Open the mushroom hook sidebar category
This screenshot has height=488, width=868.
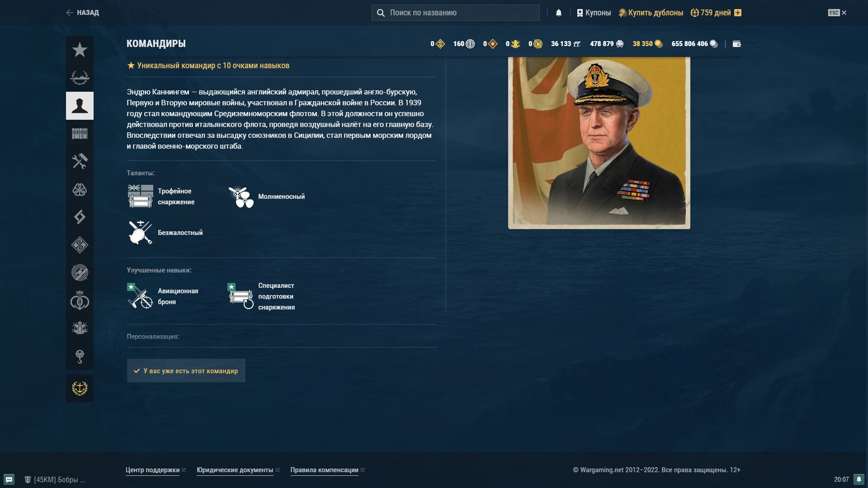[x=80, y=357]
